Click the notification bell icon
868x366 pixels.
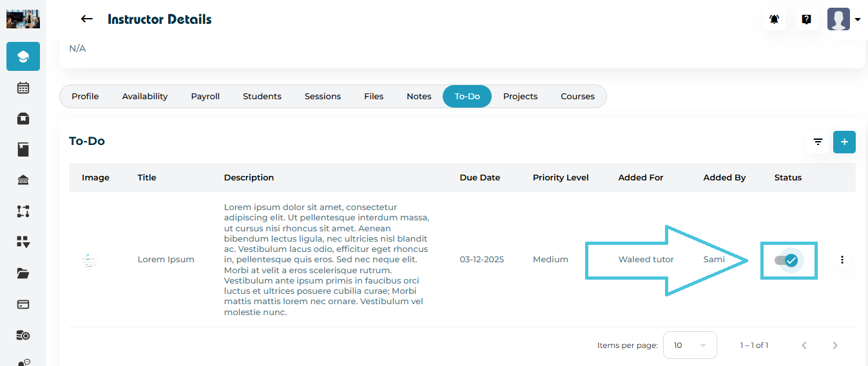click(774, 19)
